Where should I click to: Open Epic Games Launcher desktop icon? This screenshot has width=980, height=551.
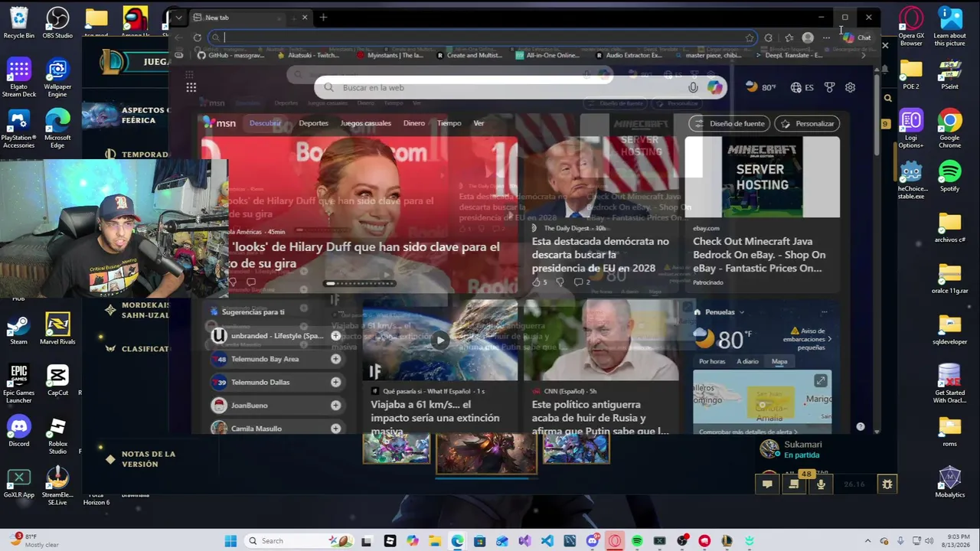[19, 385]
